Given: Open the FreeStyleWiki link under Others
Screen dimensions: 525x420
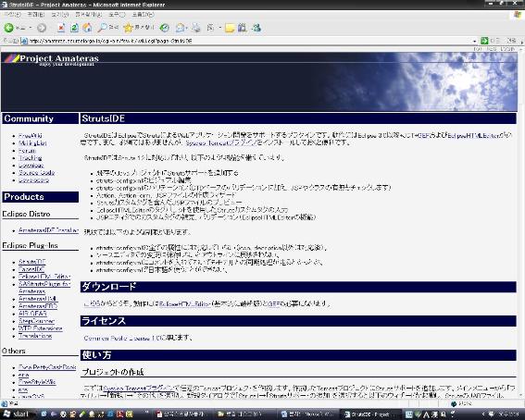Looking at the screenshot, I should (37, 382).
